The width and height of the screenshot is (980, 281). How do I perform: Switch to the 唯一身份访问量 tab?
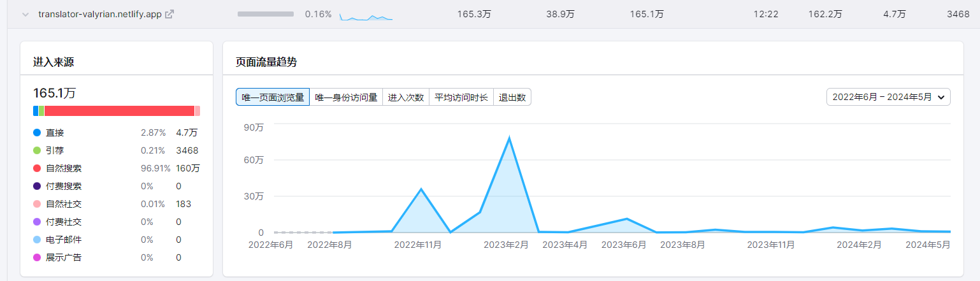[346, 97]
